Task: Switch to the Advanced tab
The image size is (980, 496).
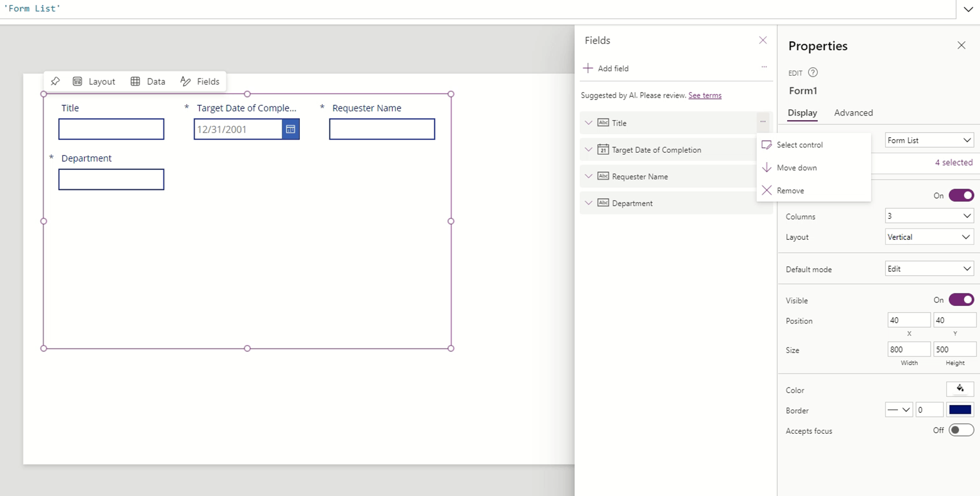Action: point(853,113)
